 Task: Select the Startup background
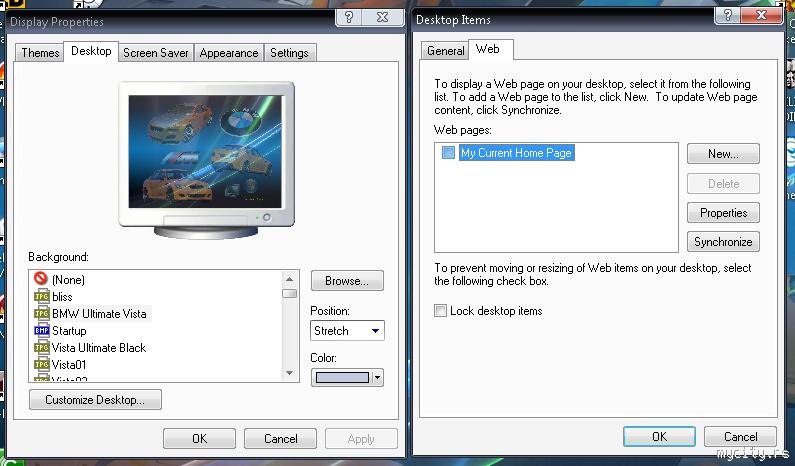(69, 331)
